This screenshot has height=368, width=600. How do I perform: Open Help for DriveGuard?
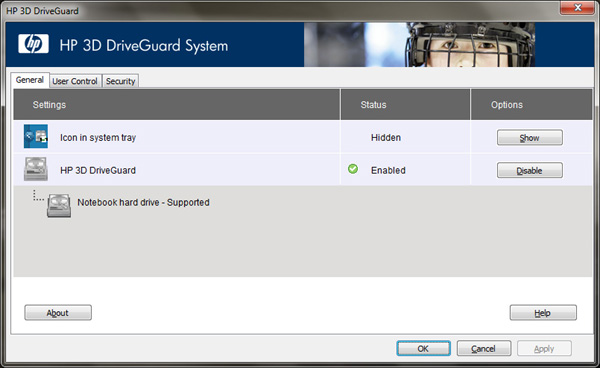click(x=543, y=313)
